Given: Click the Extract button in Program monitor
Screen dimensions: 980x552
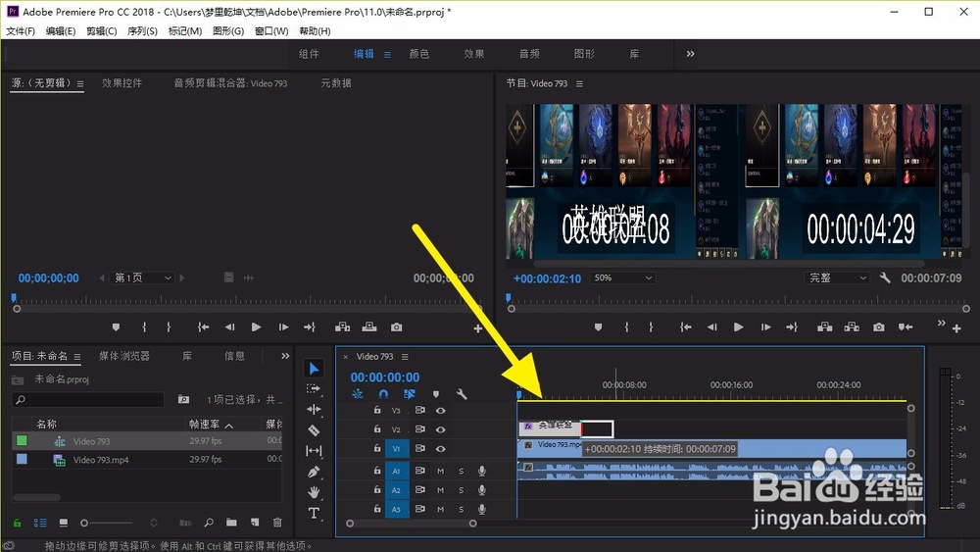Looking at the screenshot, I should tap(852, 326).
